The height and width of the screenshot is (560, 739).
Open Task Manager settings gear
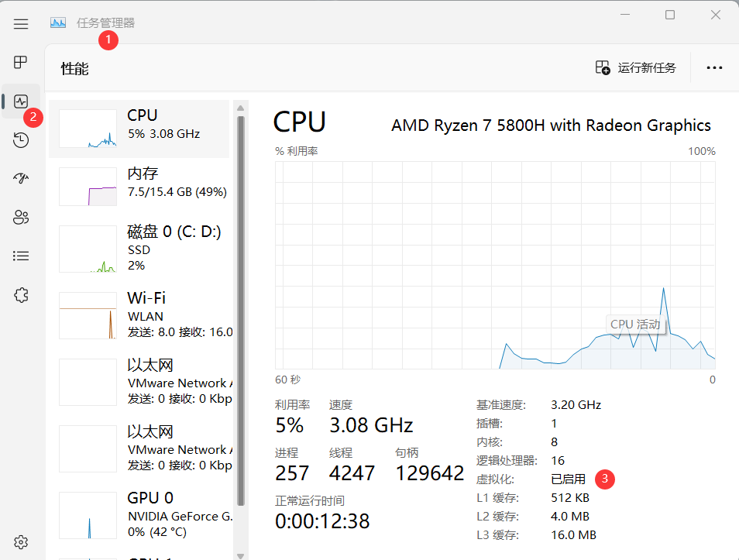pyautogui.click(x=21, y=542)
